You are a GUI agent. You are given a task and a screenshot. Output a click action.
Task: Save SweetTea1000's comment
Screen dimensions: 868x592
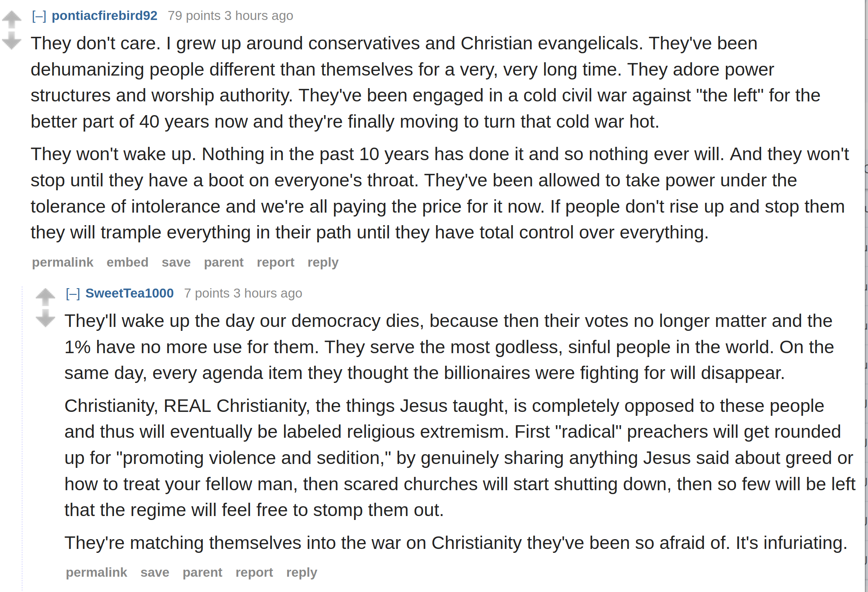coord(155,572)
